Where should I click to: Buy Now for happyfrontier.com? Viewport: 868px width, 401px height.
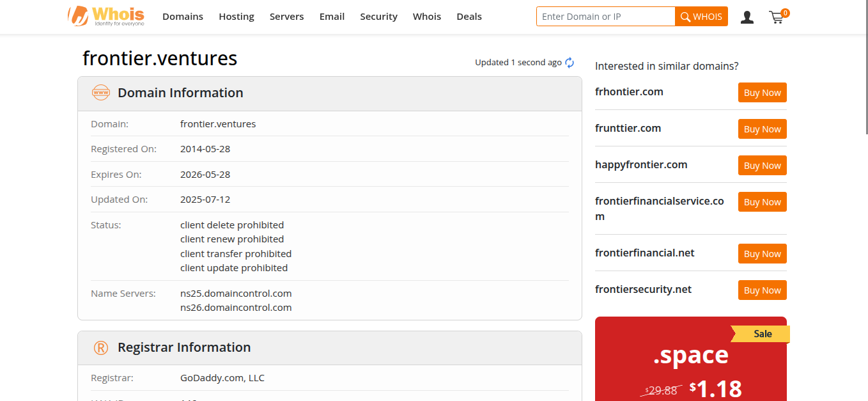(762, 166)
